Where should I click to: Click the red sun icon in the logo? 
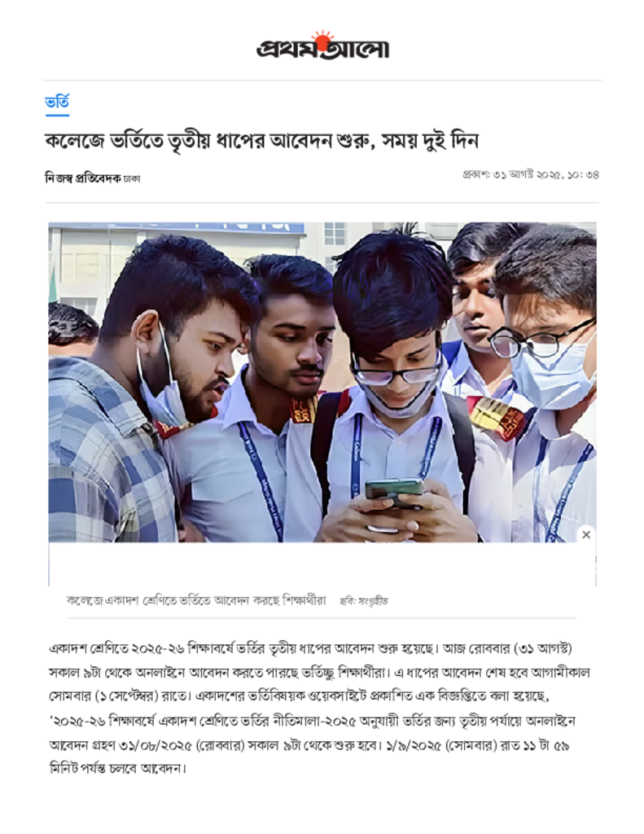[322, 38]
